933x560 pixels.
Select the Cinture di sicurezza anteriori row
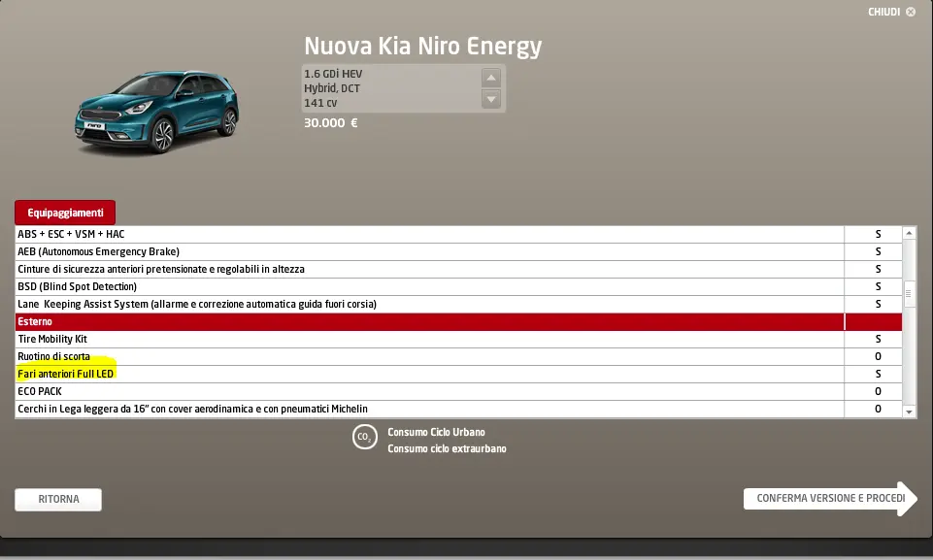pos(458,269)
